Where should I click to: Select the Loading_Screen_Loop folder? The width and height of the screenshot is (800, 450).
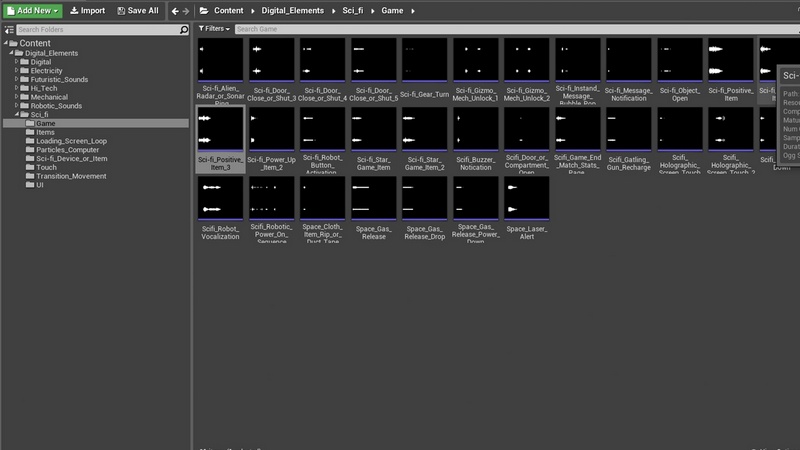point(70,141)
